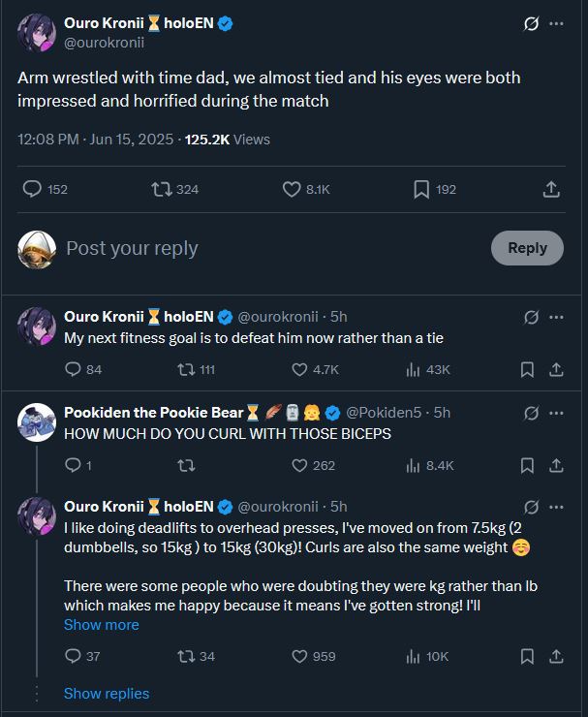
Task: Open more options menu on main post
Action: [x=556, y=24]
